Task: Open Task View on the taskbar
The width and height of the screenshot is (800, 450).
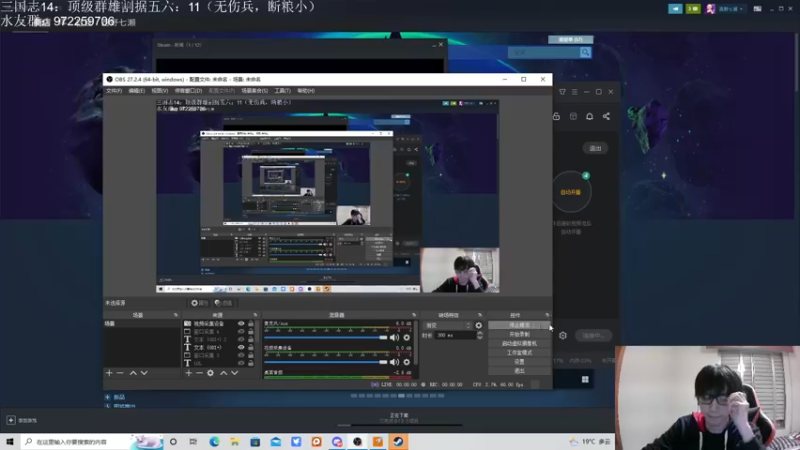Action: point(193,441)
